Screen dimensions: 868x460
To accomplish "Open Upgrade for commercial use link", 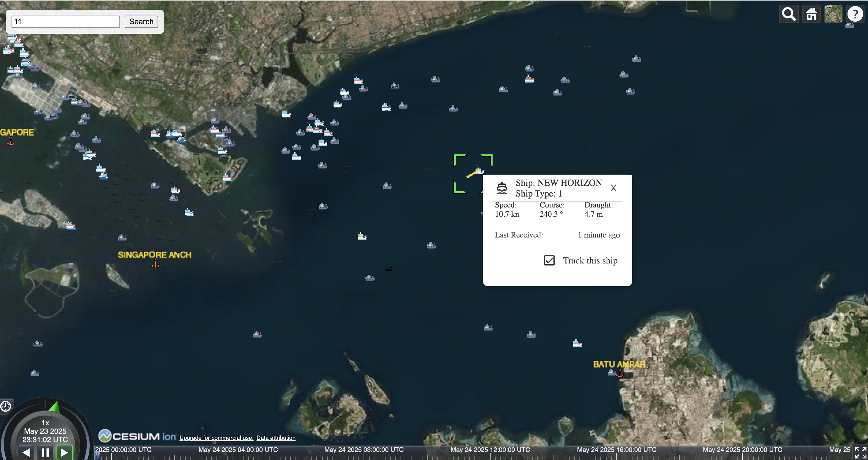I will pos(216,438).
